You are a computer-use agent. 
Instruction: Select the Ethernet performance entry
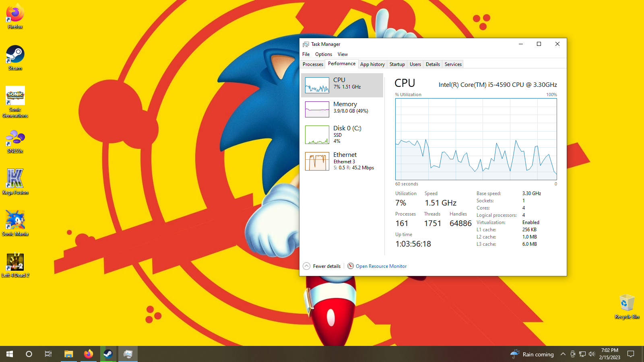(x=342, y=161)
